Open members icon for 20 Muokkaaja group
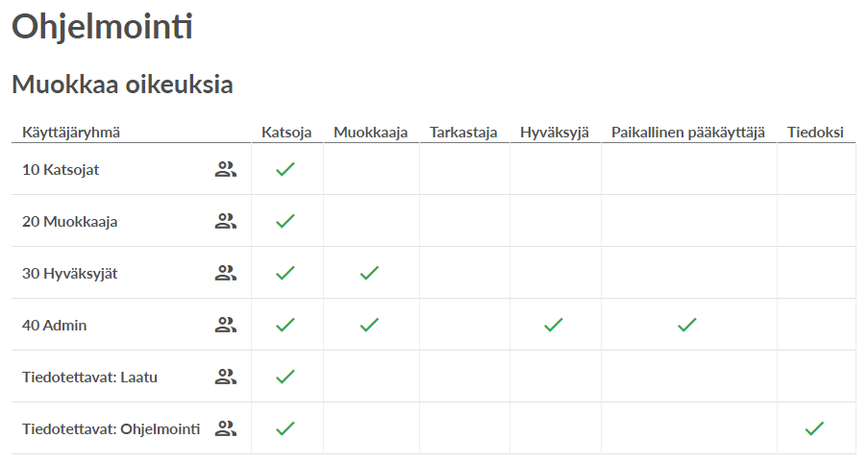This screenshot has height=463, width=868. [x=225, y=221]
